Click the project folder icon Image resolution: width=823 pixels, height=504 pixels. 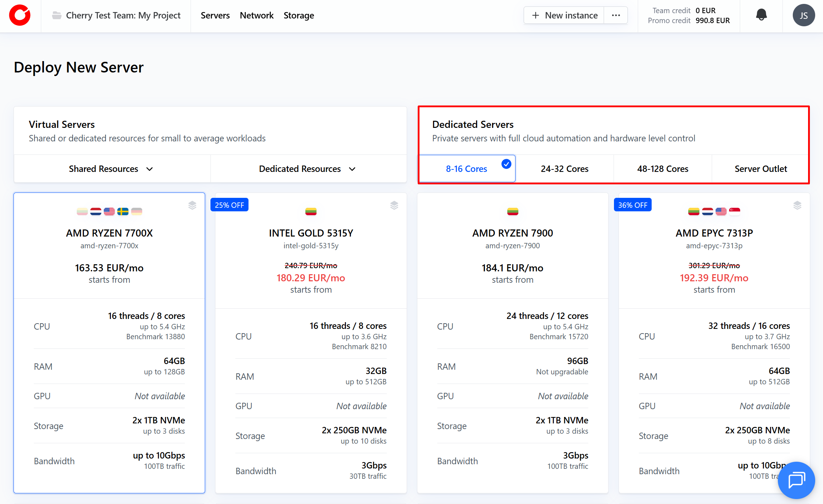(57, 15)
